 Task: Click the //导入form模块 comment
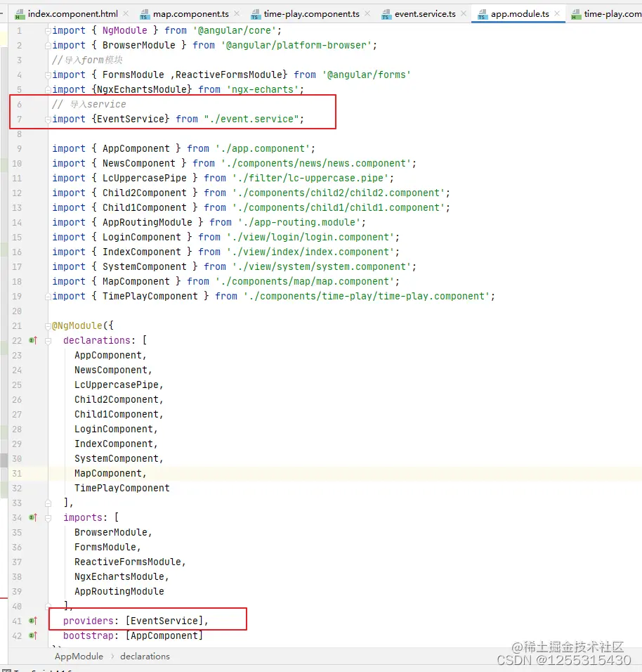pyautogui.click(x=87, y=60)
